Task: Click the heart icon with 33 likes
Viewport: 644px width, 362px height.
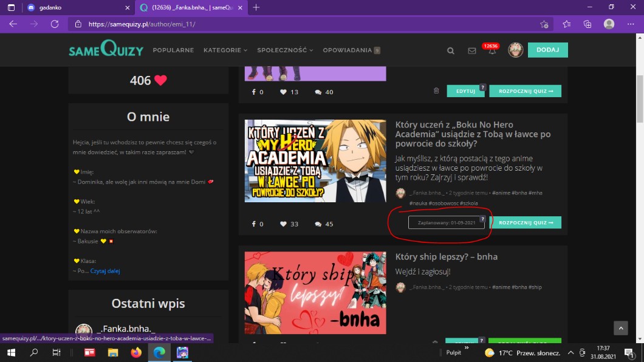Action: 283,224
